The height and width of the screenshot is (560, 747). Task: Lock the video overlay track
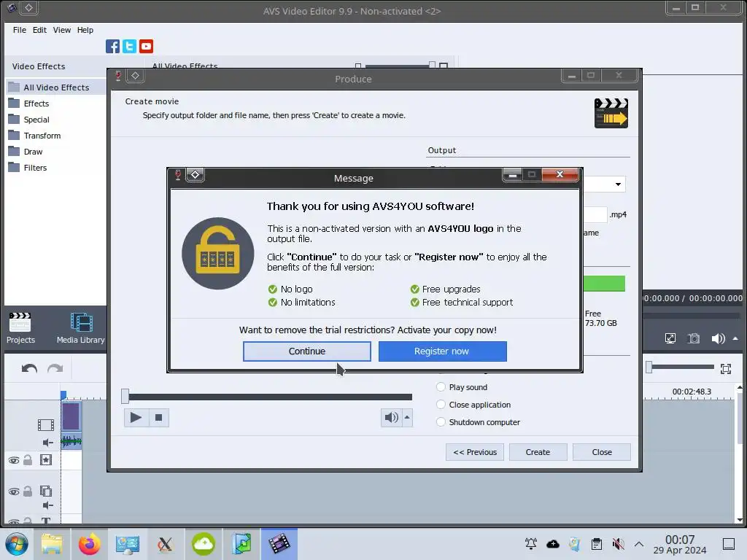click(x=28, y=491)
